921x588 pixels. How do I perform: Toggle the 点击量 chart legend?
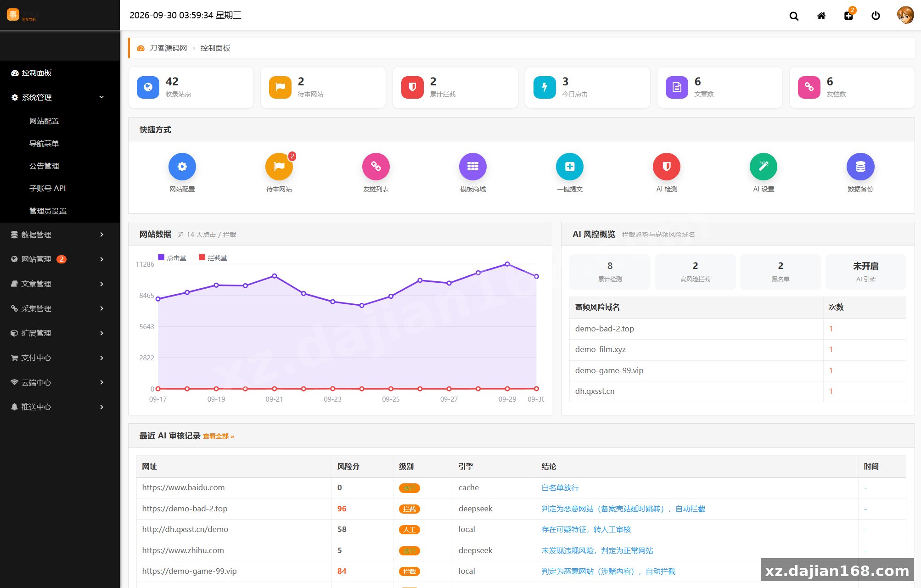(172, 258)
